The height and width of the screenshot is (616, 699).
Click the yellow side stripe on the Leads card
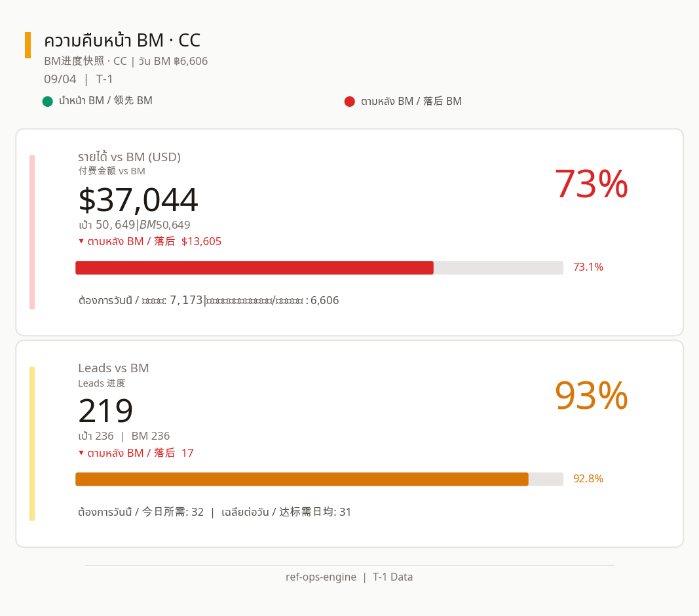click(32, 444)
